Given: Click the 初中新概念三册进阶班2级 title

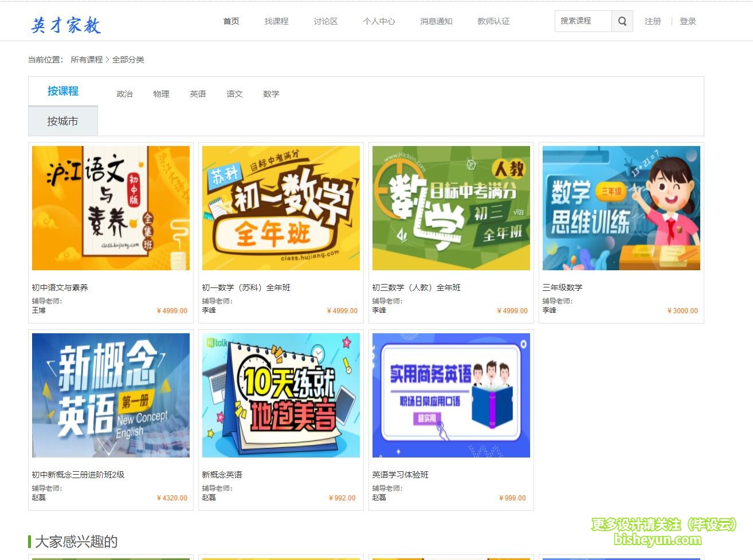Looking at the screenshot, I should tap(78, 475).
